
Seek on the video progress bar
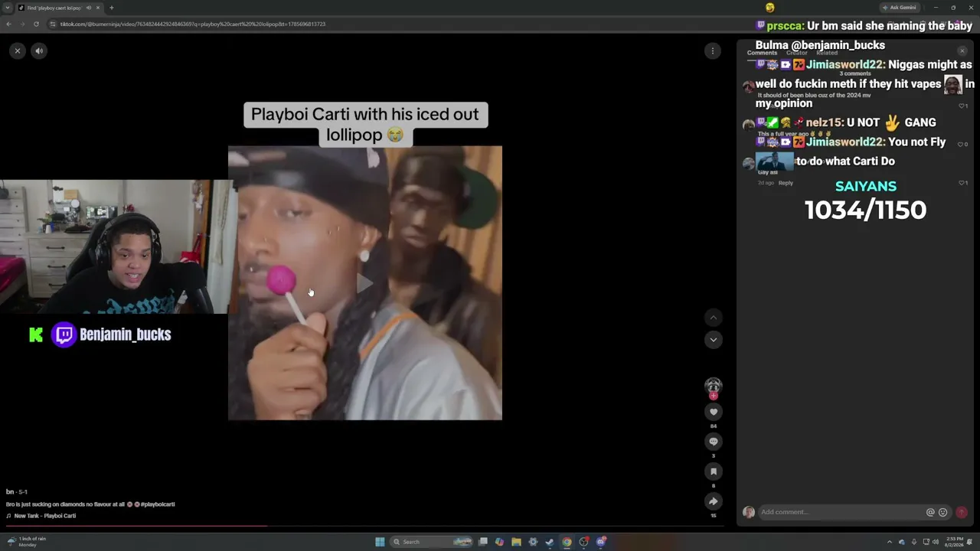coord(366,527)
